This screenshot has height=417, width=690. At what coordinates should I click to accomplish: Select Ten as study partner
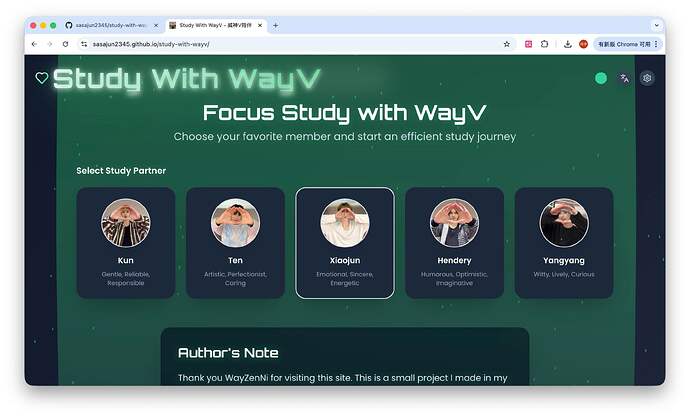[235, 243]
